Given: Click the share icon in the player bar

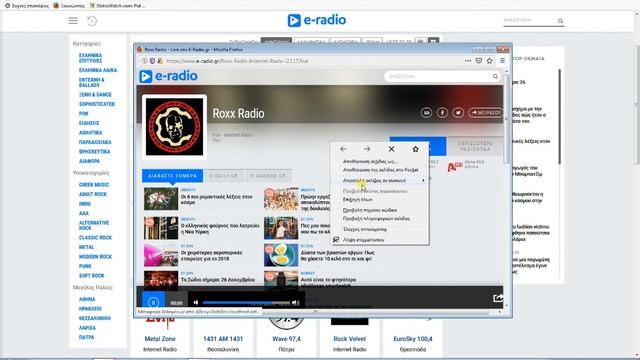Looking at the screenshot, I should (498, 298).
